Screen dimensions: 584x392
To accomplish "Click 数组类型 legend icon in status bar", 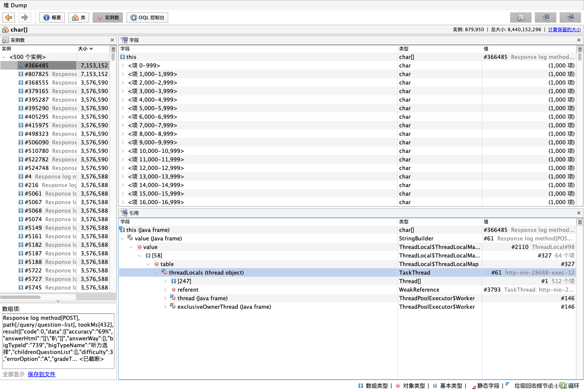I will [361, 386].
